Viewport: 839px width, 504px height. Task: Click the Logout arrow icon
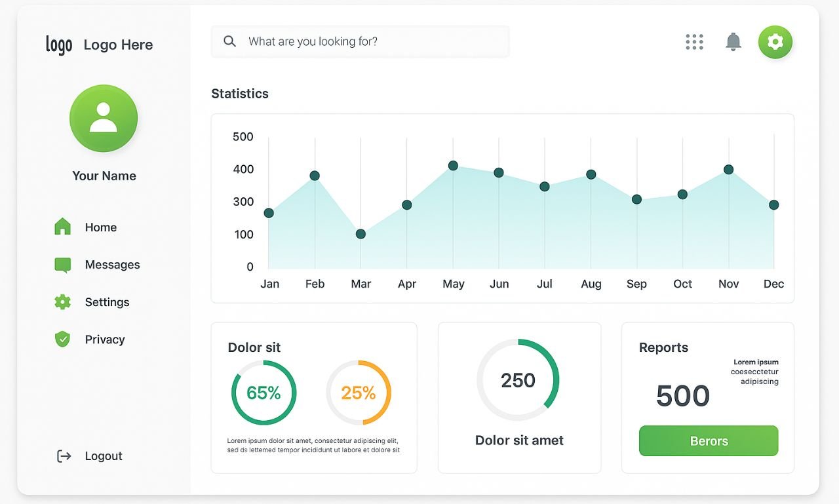(64, 456)
